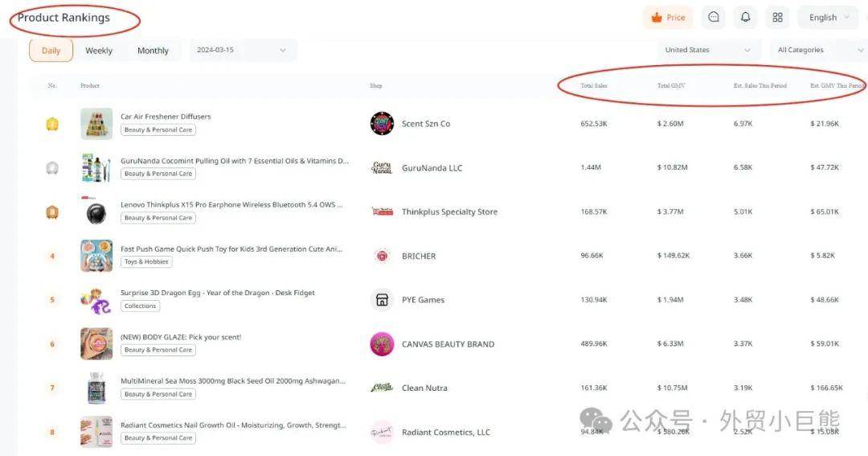Open the Clean Nutra shop name
Image resolution: width=868 pixels, height=456 pixels.
coord(424,388)
